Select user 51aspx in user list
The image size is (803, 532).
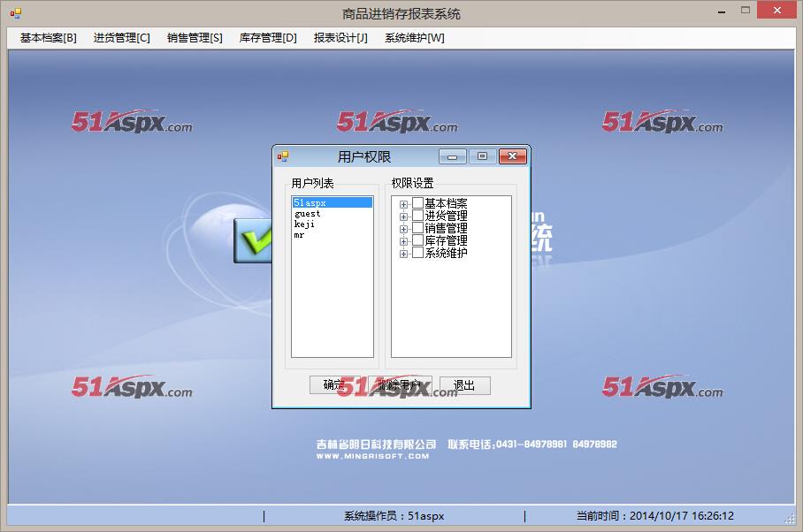tap(333, 202)
